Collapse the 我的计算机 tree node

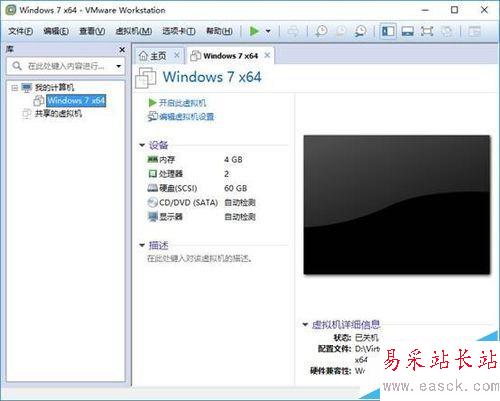click(14, 88)
